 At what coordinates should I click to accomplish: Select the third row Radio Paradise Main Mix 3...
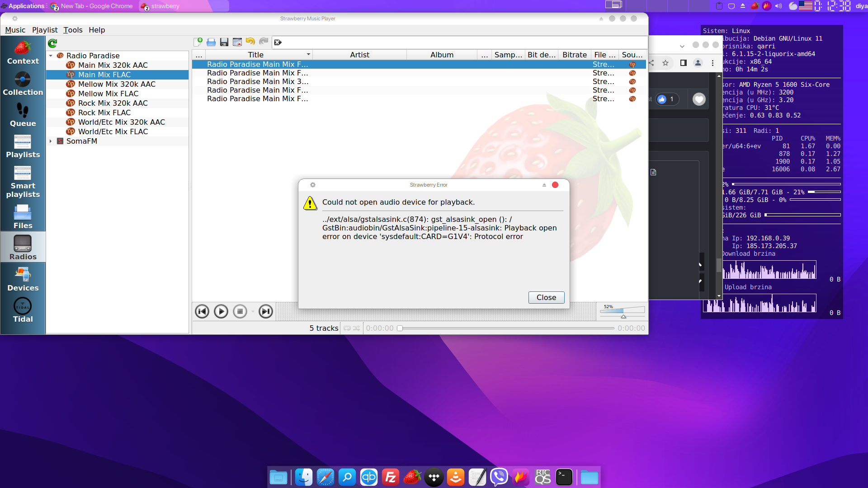pyautogui.click(x=419, y=81)
